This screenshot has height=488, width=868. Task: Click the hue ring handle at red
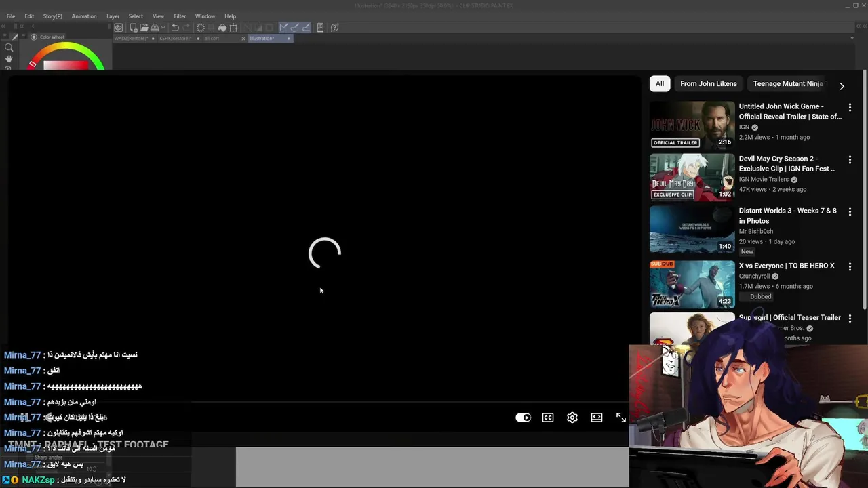click(33, 64)
